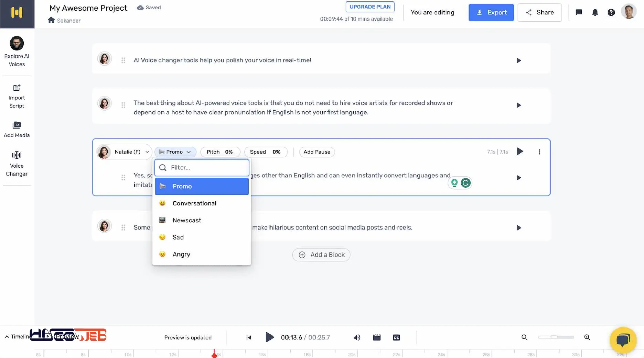Open the Speed 0% control

coord(266,152)
